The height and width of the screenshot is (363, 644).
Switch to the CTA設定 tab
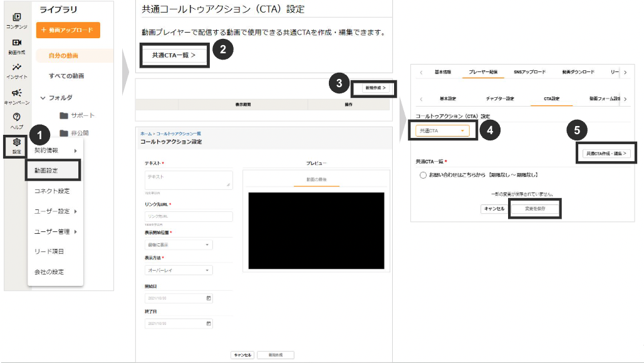[x=551, y=99]
